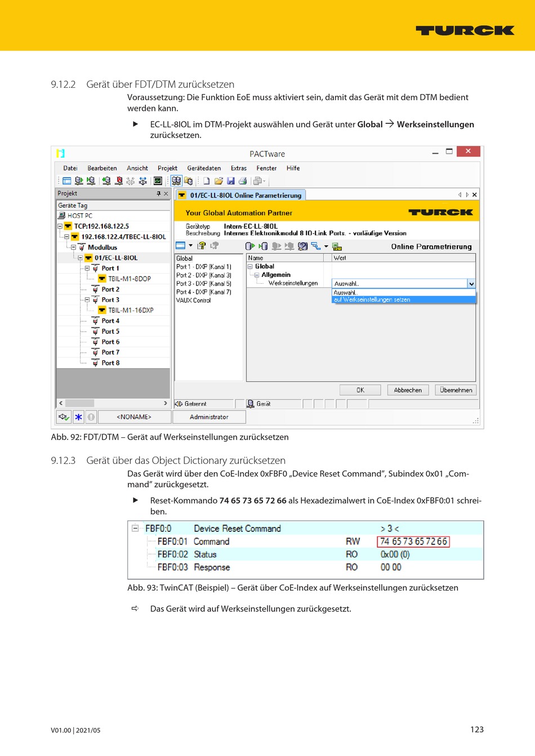Open the Ansicht menu
The image size is (535, 756).
(x=137, y=168)
